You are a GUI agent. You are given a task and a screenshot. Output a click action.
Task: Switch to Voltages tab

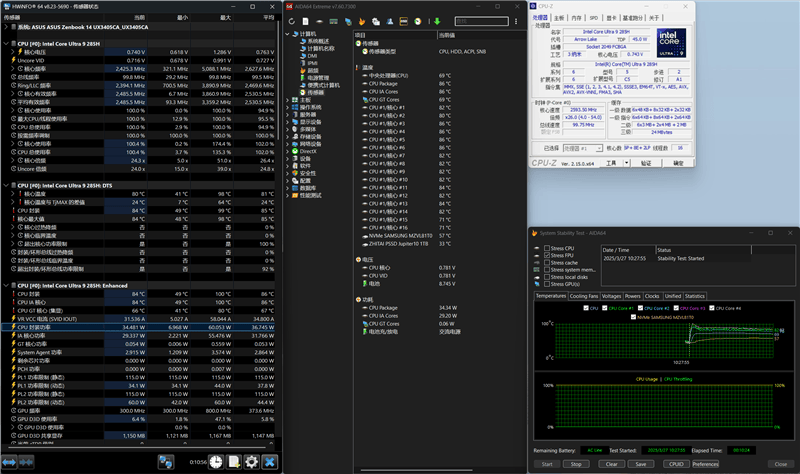point(611,296)
